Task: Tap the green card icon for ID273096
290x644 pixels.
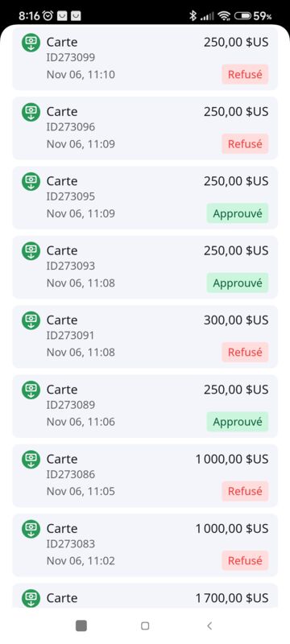Action: tap(31, 112)
